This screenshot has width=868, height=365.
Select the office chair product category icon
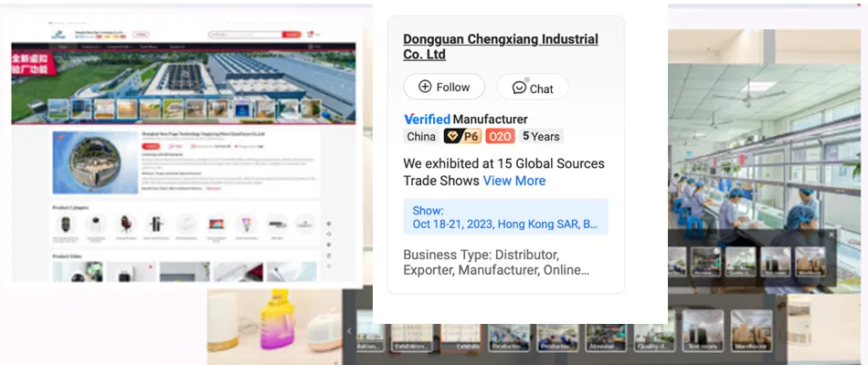(x=126, y=224)
